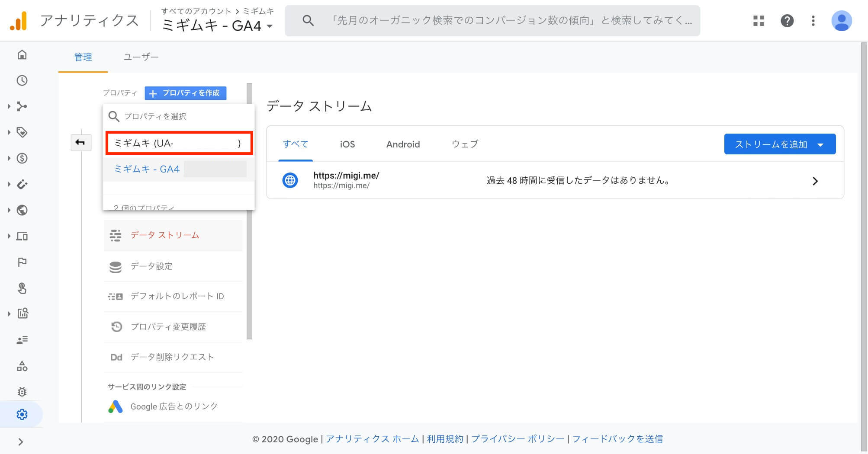
Task: Open migi.me stream details chevron
Action: [x=815, y=181]
